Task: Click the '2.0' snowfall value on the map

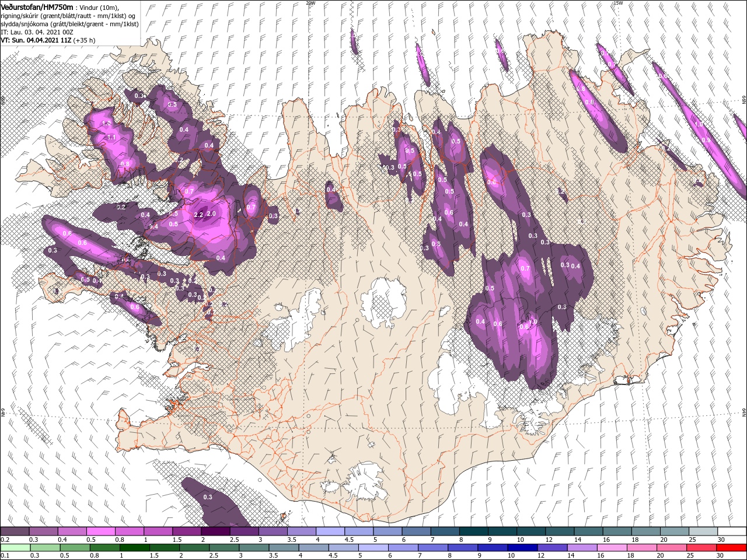Action: point(211,214)
